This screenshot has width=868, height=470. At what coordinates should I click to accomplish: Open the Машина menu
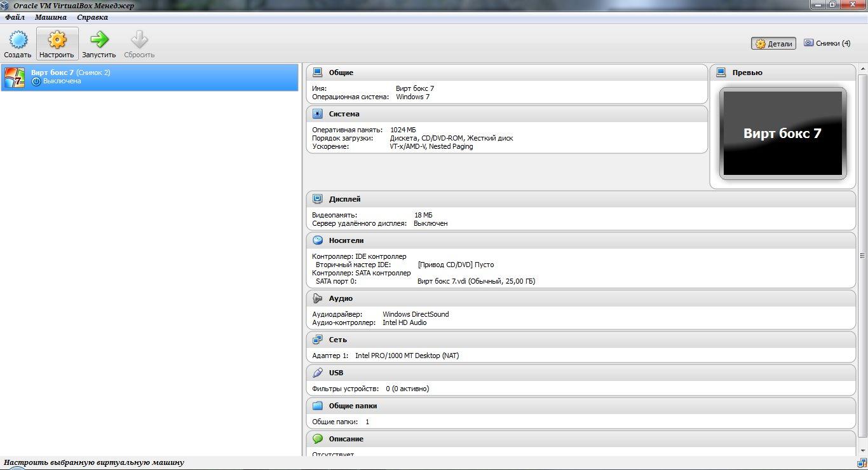click(x=51, y=17)
